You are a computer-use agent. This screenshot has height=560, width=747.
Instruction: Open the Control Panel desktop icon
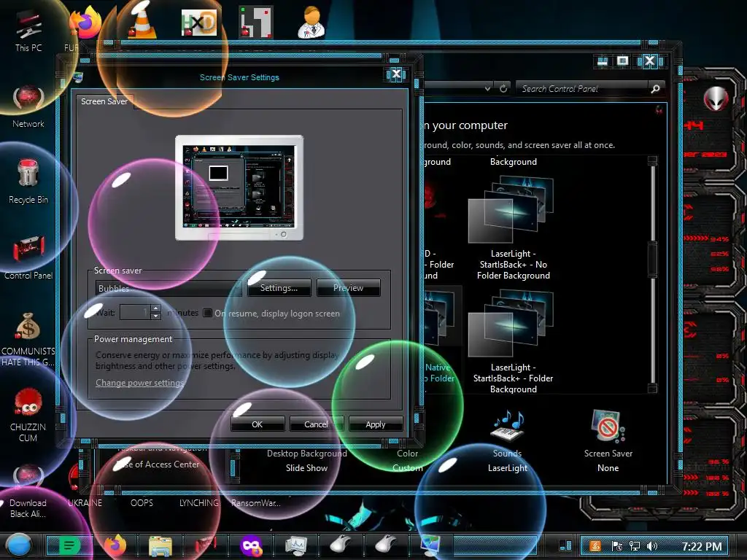(28, 257)
